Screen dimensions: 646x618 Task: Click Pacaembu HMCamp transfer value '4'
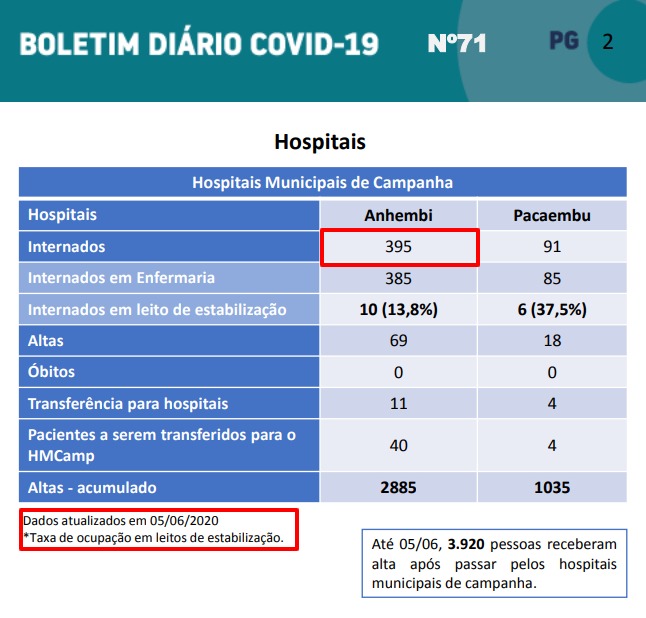pyautogui.click(x=552, y=445)
